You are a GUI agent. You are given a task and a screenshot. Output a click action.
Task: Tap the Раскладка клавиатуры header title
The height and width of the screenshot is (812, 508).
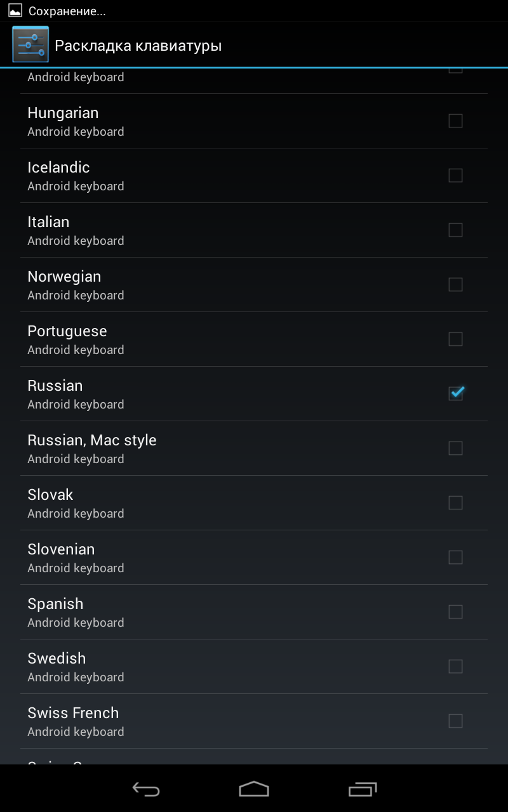tap(138, 46)
